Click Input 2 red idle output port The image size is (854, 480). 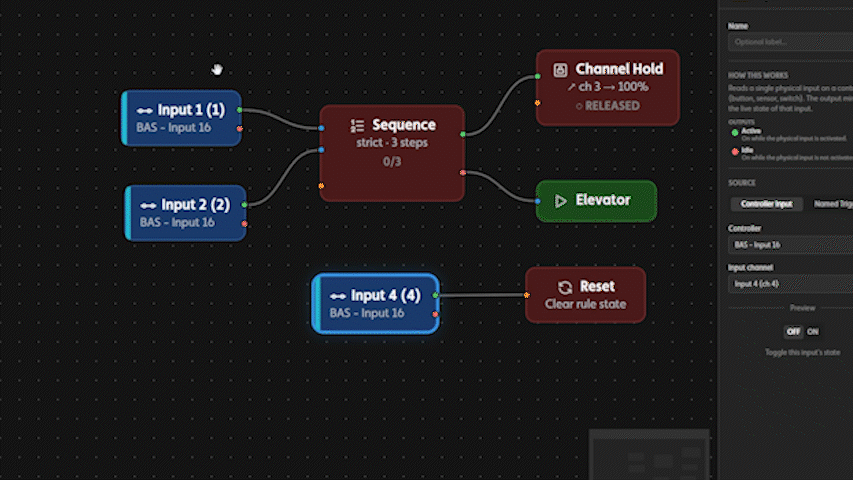(244, 224)
